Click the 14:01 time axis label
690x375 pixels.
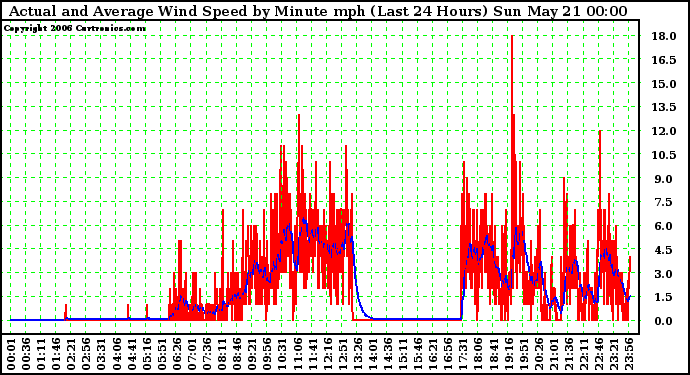coord(373,354)
